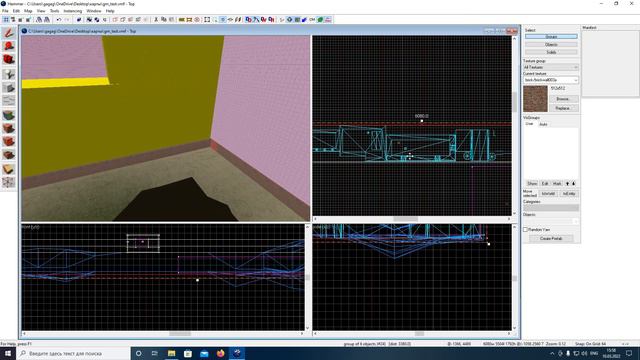
Task: Open the Current texture dropdown
Action: (551, 80)
